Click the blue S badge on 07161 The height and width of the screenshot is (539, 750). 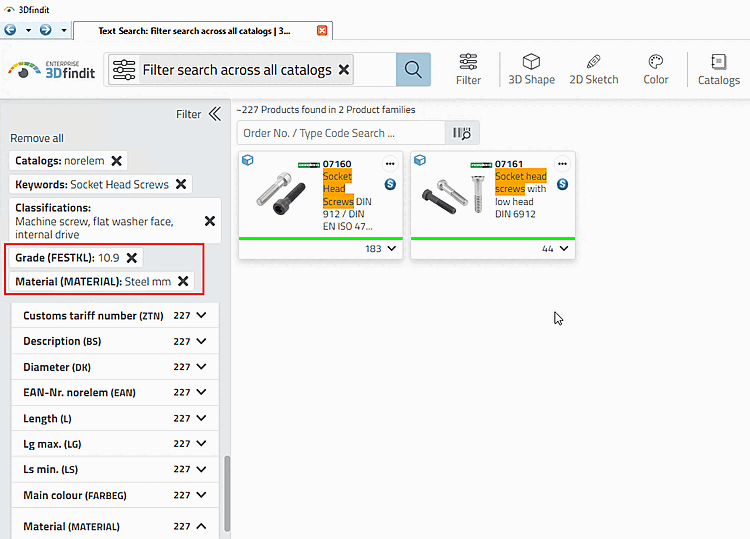click(562, 184)
